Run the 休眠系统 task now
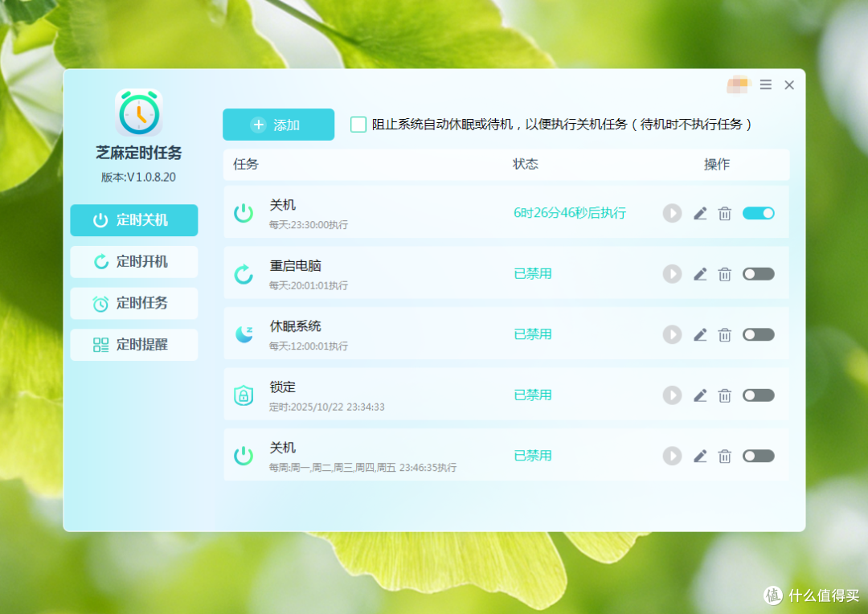This screenshot has height=614, width=868. (x=672, y=334)
